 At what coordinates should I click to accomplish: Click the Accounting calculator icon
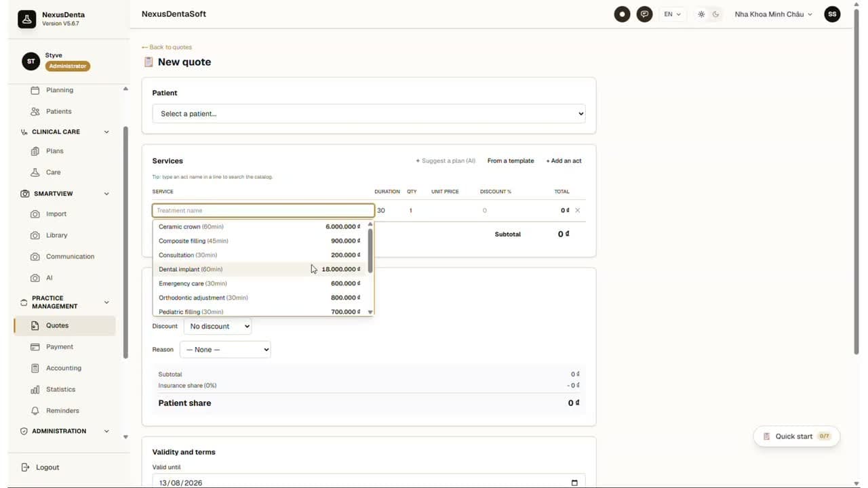(x=35, y=368)
